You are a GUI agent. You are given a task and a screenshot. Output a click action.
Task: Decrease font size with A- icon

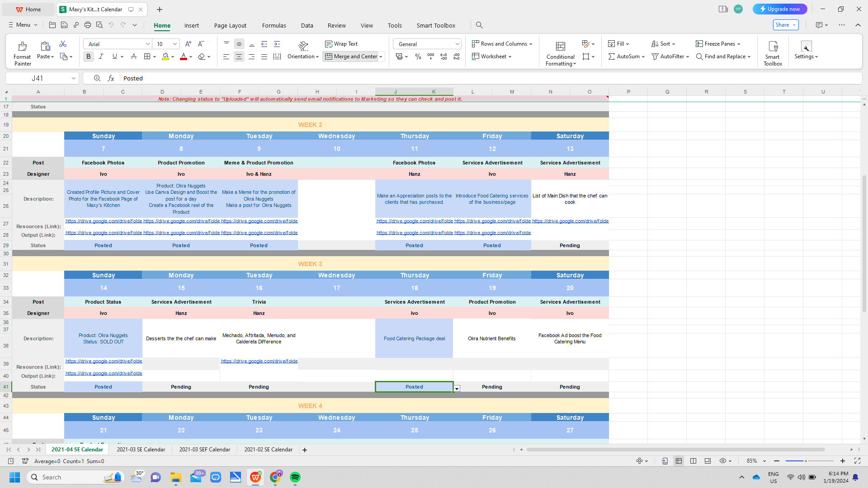point(201,44)
